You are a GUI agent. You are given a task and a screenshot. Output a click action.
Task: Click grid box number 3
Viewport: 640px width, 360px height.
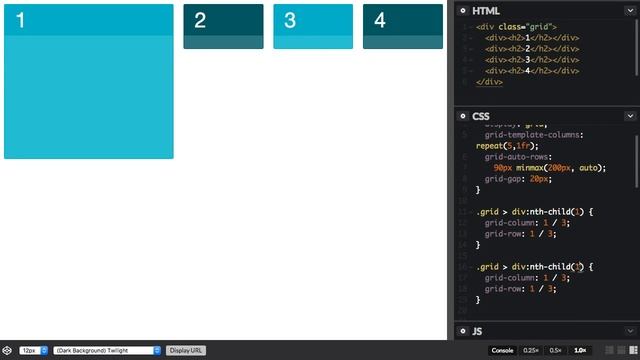click(x=313, y=27)
